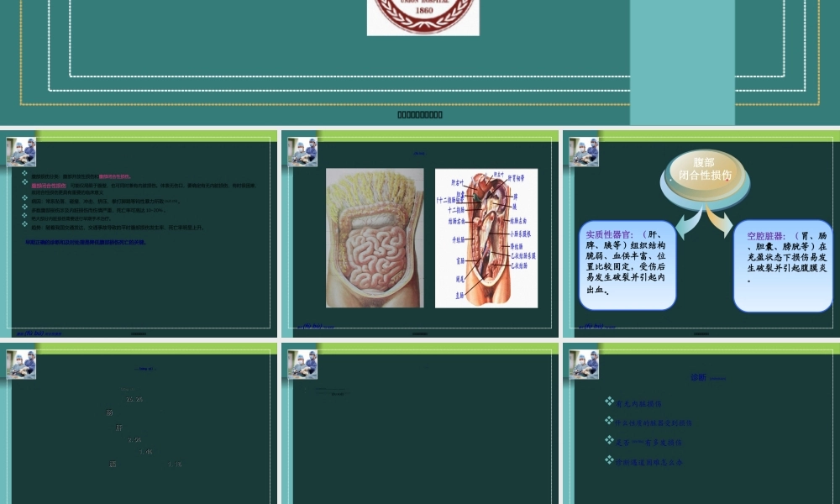Click the surgeon photo icon on the 腹部闭合性损伤 slide

point(583,152)
